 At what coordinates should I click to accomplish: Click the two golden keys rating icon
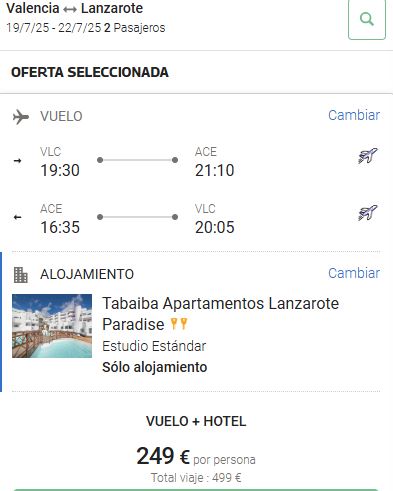point(179,324)
